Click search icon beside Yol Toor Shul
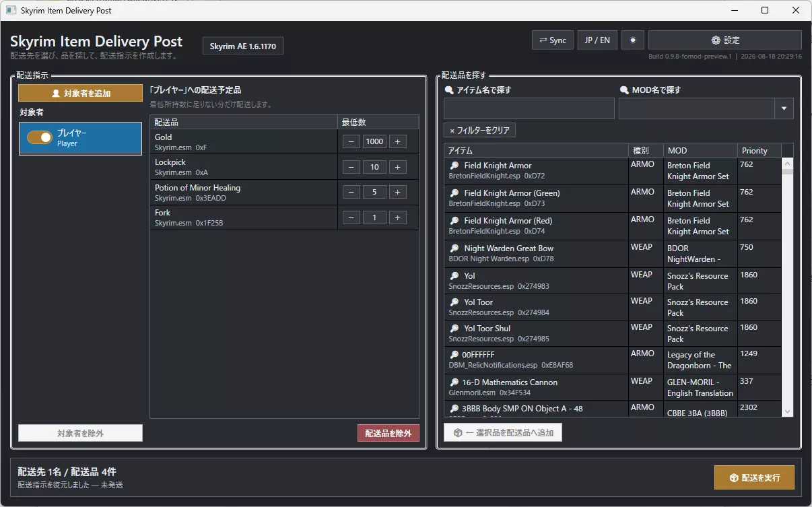The height and width of the screenshot is (507, 812). point(454,329)
